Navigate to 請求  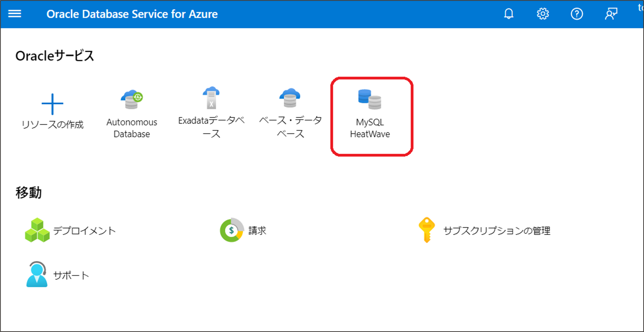point(257,230)
